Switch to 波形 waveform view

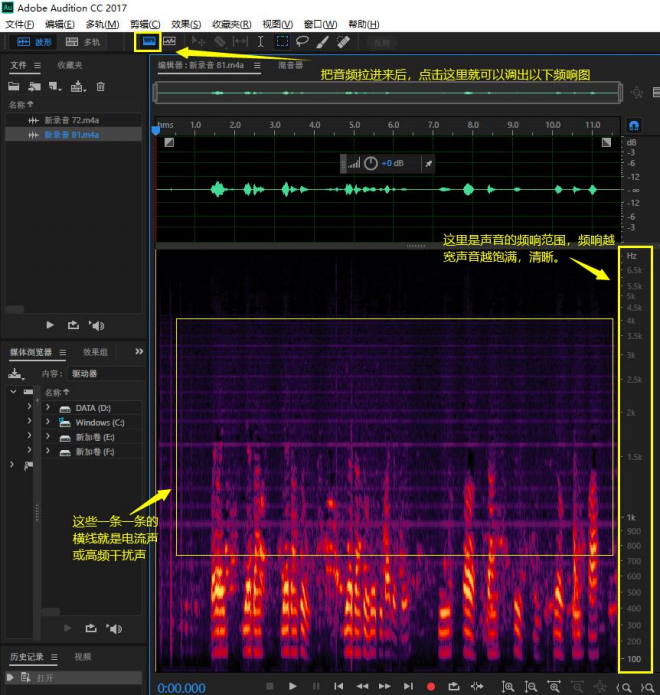point(35,42)
